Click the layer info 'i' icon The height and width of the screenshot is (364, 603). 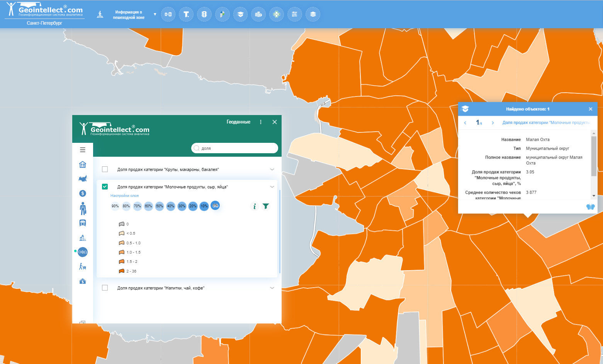[x=254, y=207]
